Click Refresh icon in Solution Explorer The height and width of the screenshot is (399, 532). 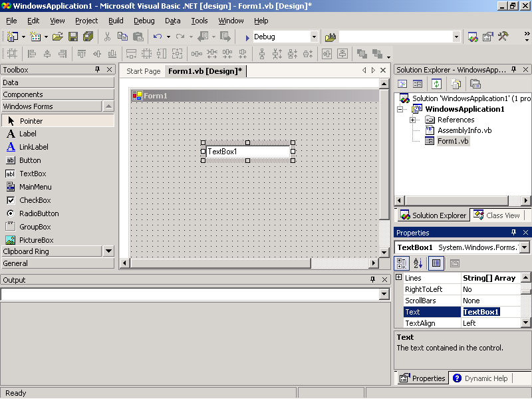pos(436,84)
